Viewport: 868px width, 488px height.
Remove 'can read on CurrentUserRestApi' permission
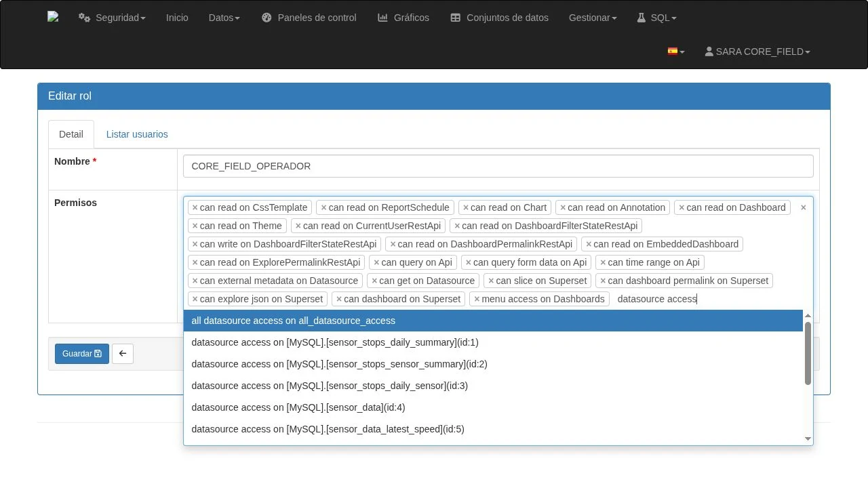298,226
